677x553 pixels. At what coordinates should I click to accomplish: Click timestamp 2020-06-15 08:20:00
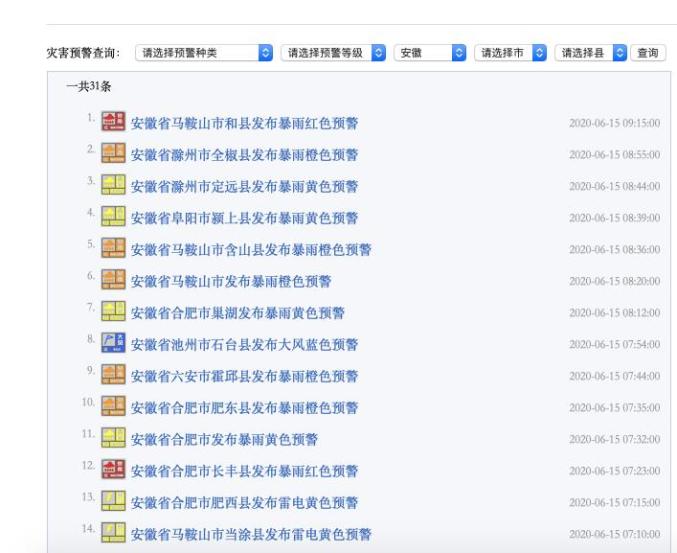coord(614,281)
